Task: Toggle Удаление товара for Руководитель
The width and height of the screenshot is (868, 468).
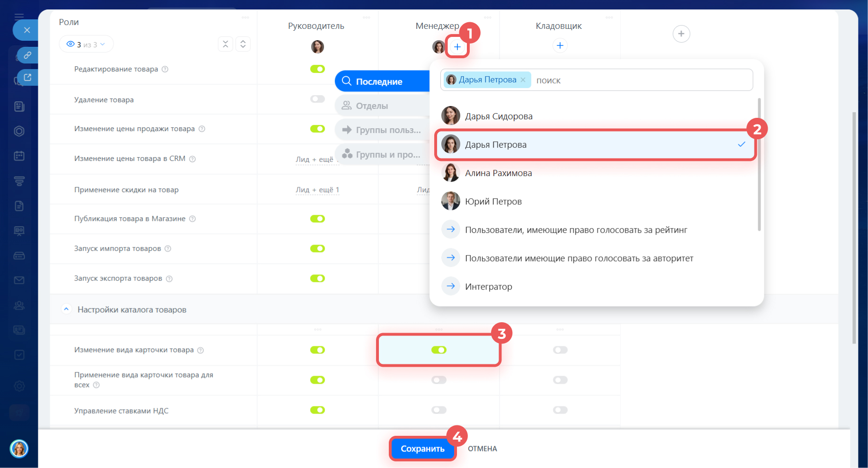Action: pos(317,99)
